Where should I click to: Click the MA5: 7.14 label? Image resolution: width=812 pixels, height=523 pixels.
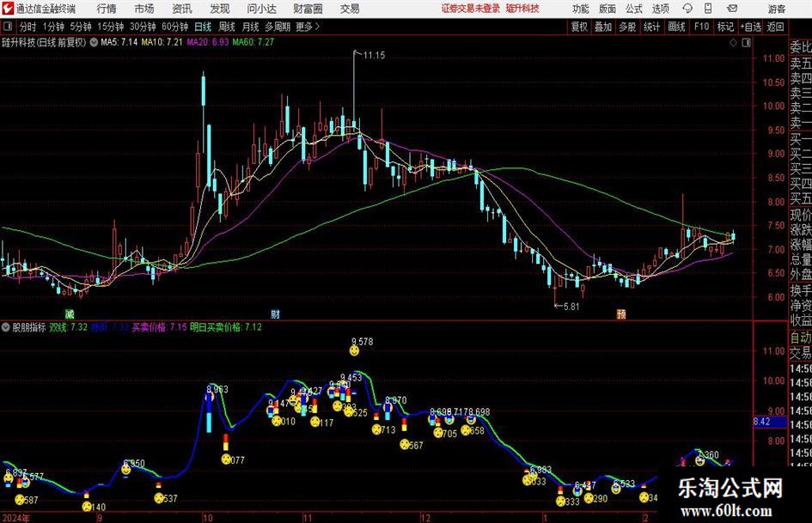119,42
